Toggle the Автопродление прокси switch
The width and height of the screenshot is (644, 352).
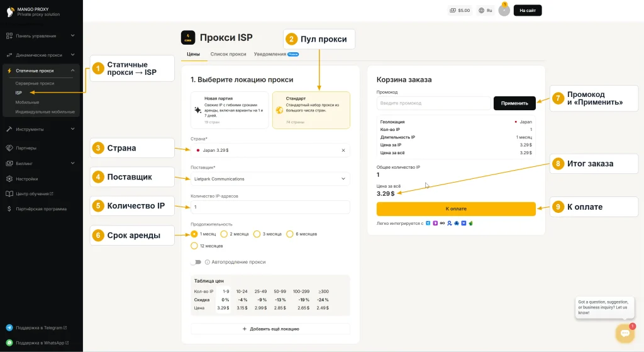coord(196,262)
